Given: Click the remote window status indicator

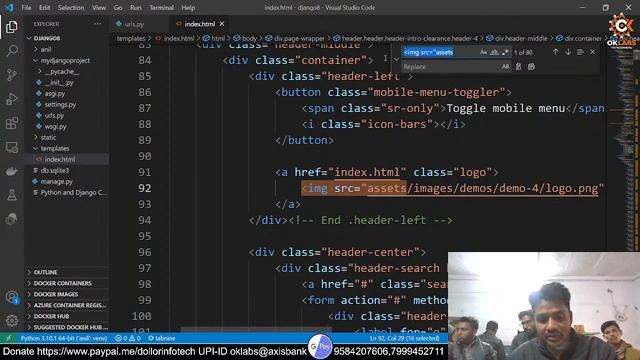Looking at the screenshot, I should 8,338.
